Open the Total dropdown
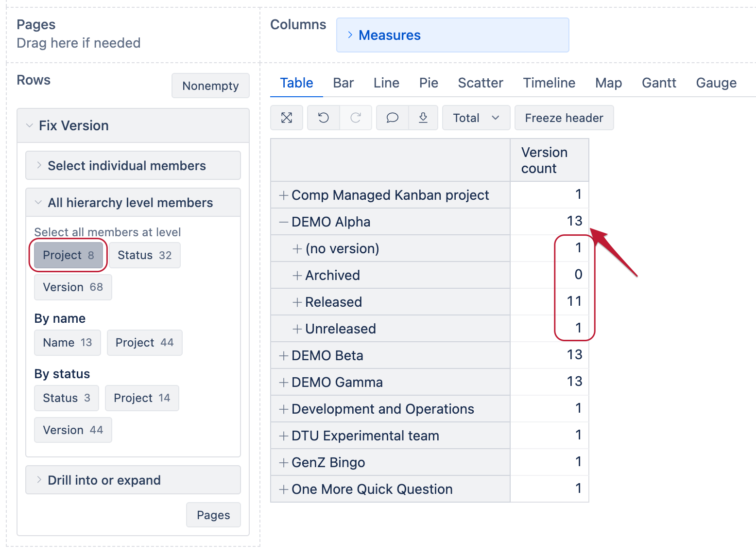Image resolution: width=756 pixels, height=559 pixels. pyautogui.click(x=476, y=118)
